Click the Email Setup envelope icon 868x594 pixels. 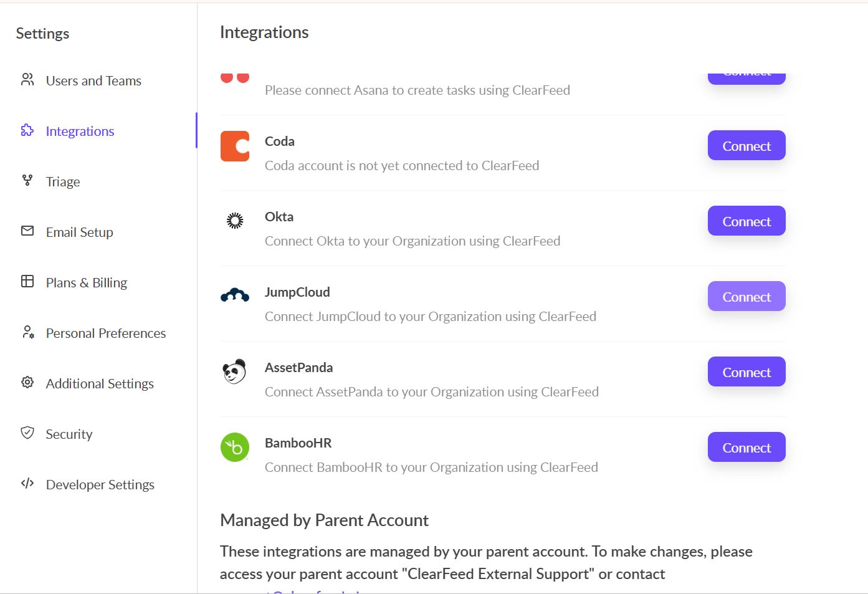coord(27,231)
